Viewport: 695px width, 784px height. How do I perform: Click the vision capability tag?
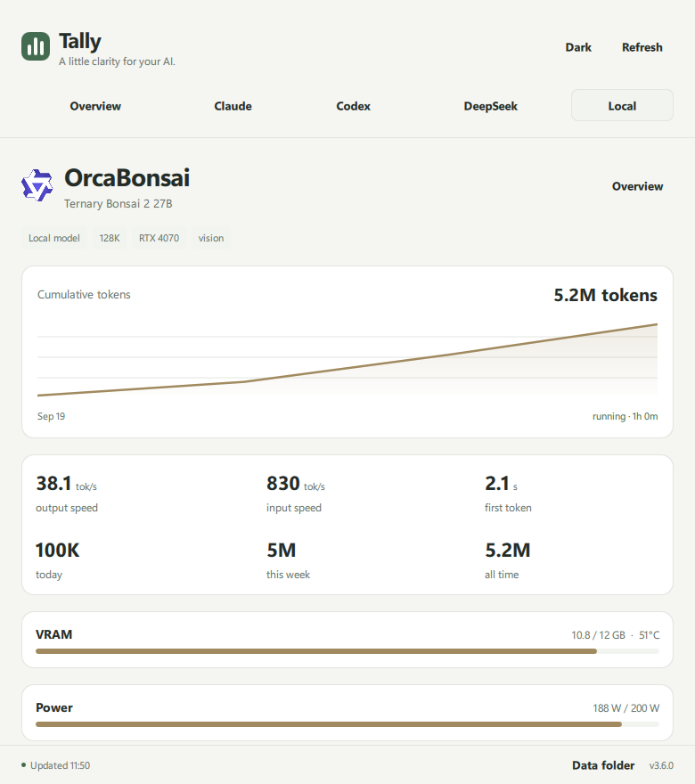point(211,238)
